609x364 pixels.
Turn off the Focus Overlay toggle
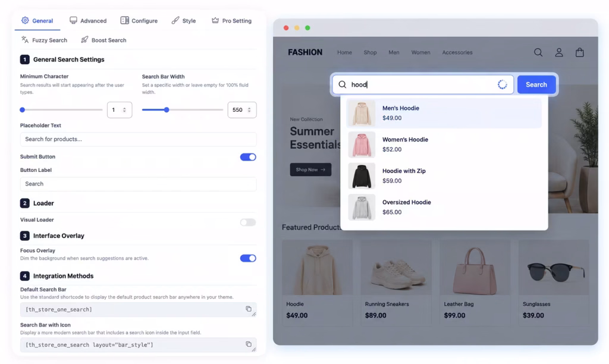(248, 258)
